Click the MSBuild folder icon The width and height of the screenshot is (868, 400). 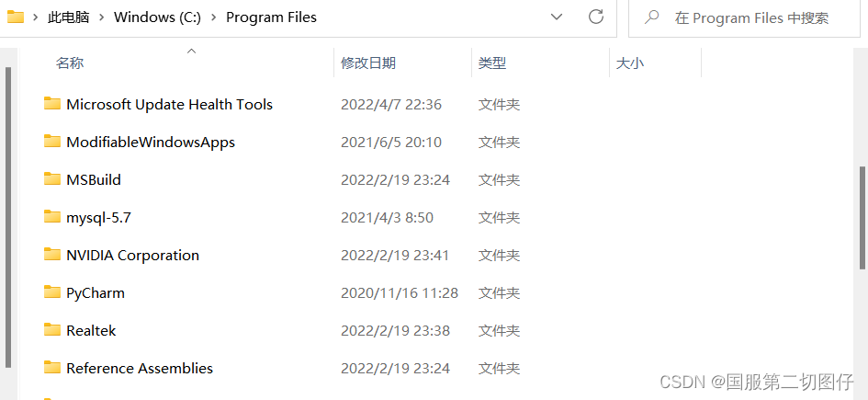click(51, 179)
